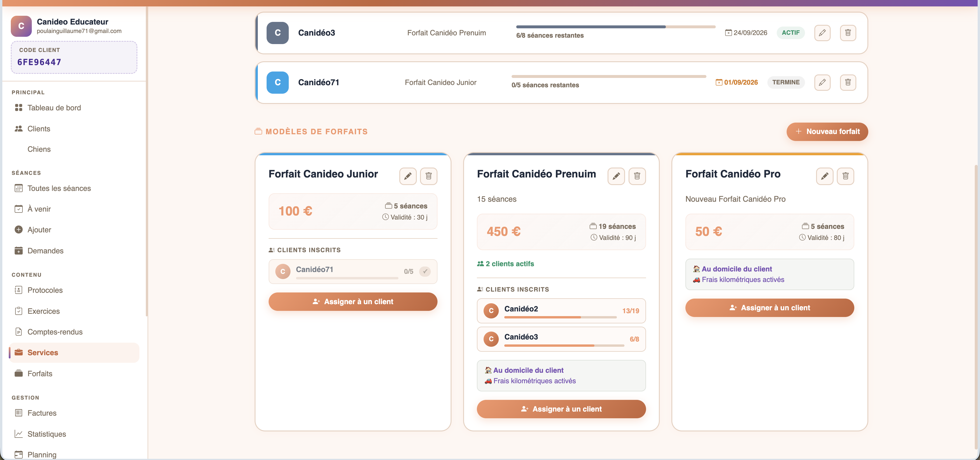Go to Toutes les séances
This screenshot has height=460, width=980.
[74, 188]
